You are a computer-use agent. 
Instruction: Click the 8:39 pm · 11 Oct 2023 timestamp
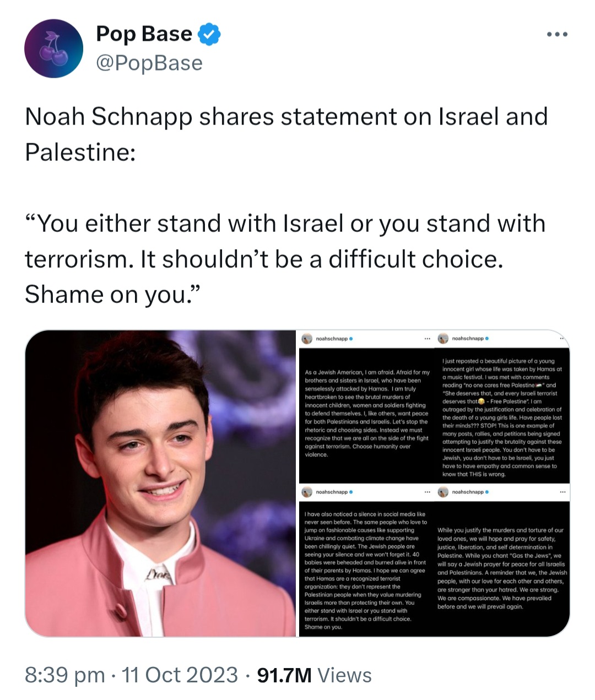click(x=132, y=675)
